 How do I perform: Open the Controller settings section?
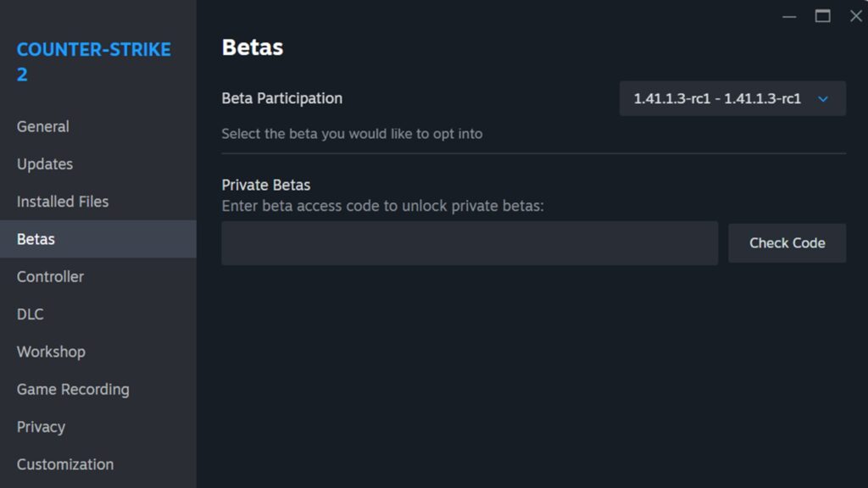(49, 276)
